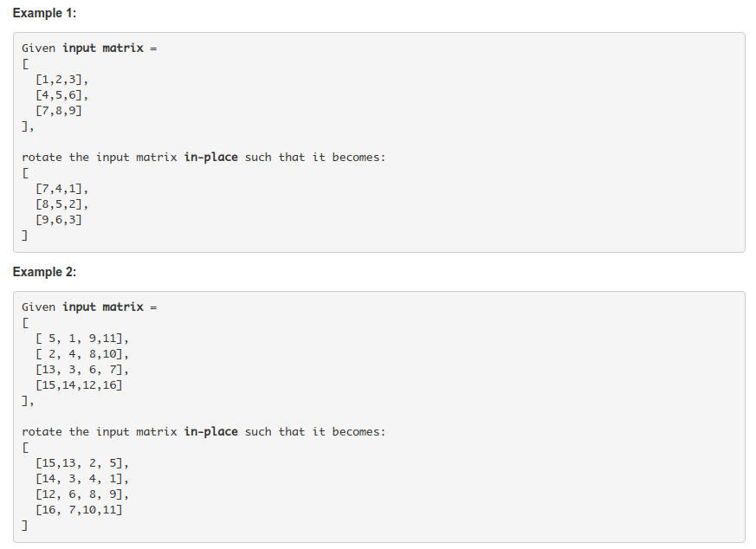Click the [8,5,2] output row
Viewport: 756px width, 549px height.
[62, 204]
